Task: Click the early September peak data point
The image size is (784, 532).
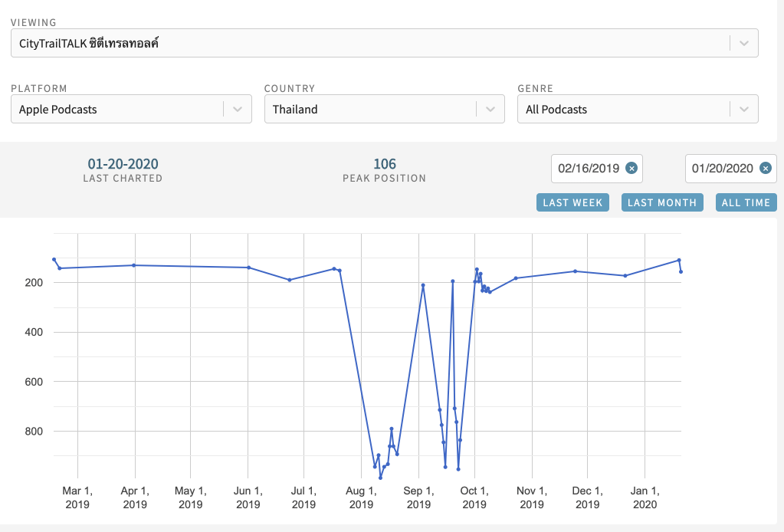Action: tap(423, 285)
